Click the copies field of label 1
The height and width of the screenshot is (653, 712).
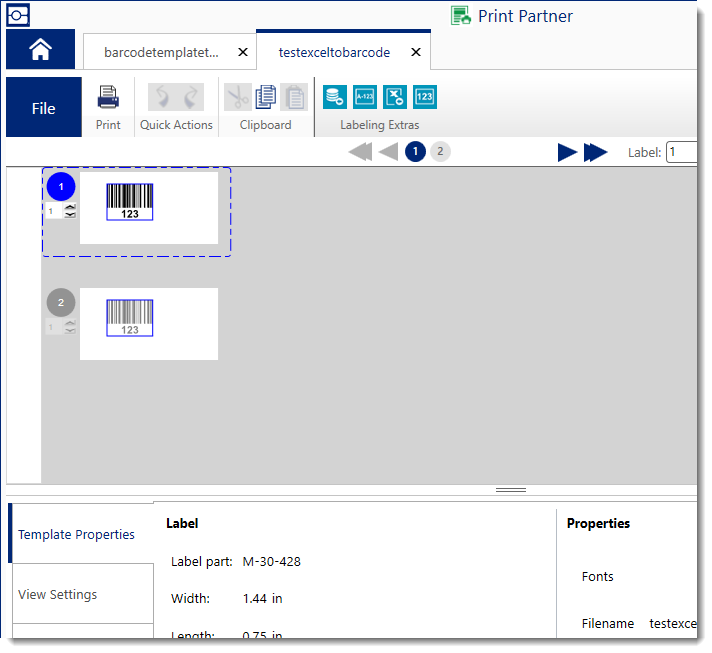pyautogui.click(x=54, y=211)
